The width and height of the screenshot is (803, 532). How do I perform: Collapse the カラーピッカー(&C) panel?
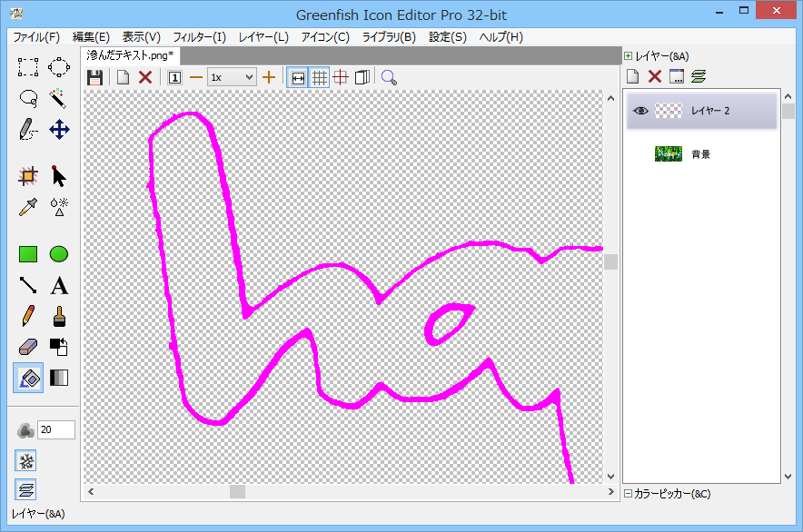[629, 494]
